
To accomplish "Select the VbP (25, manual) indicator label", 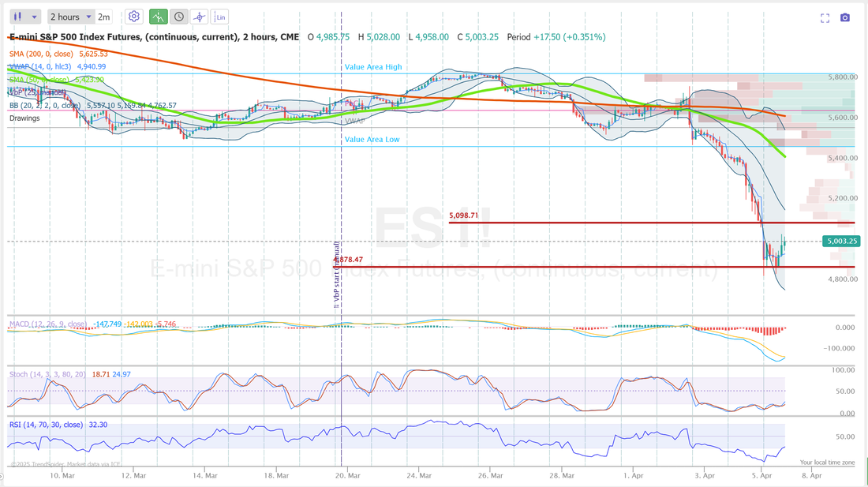I will (x=37, y=92).
